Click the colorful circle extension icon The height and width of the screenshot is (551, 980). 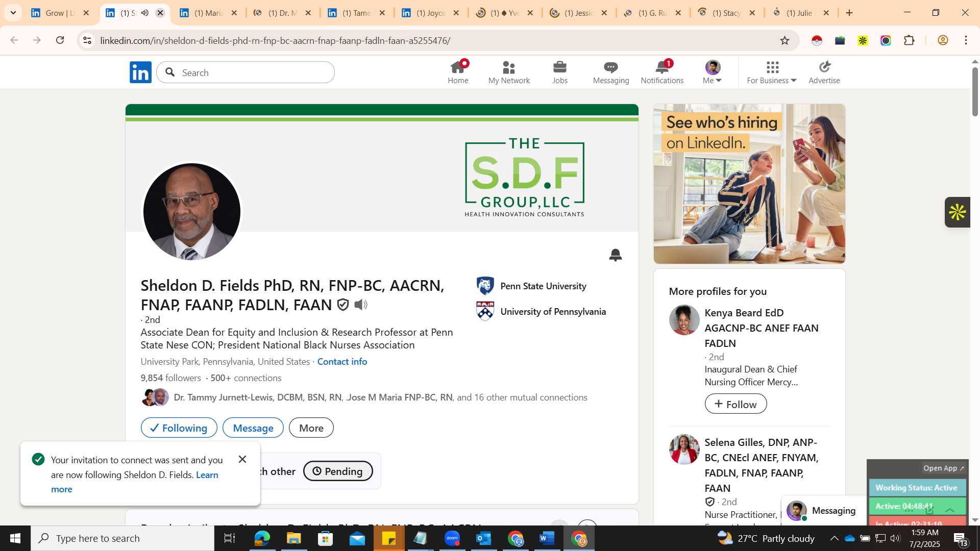coord(886,40)
